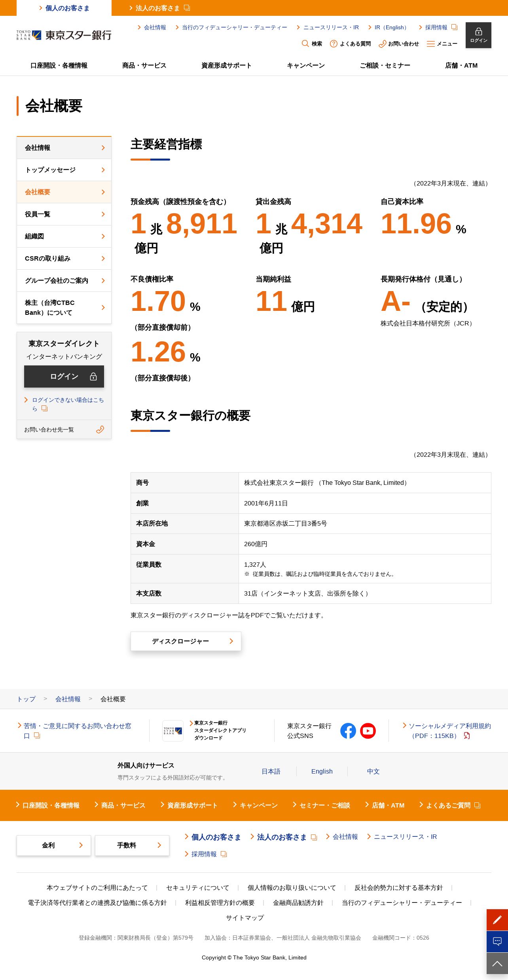Click the back-to-top arrow icon
Screen dimensions: 508x980
coord(497,963)
